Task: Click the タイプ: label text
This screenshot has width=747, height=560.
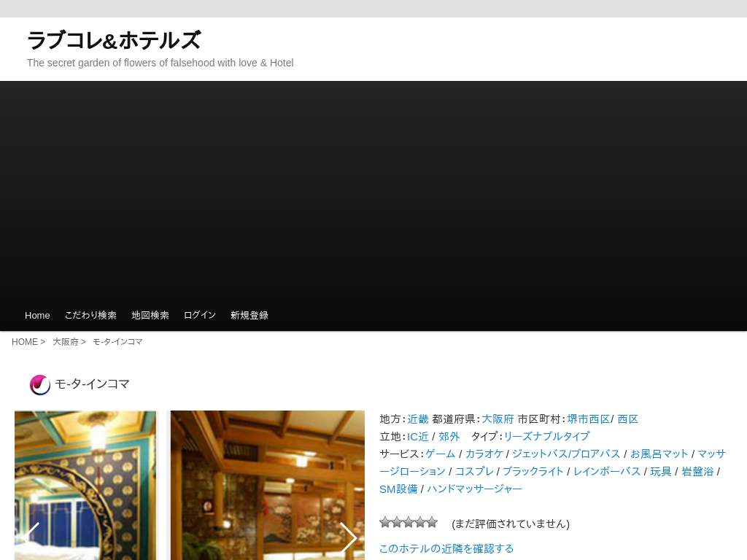Action: [487, 437]
